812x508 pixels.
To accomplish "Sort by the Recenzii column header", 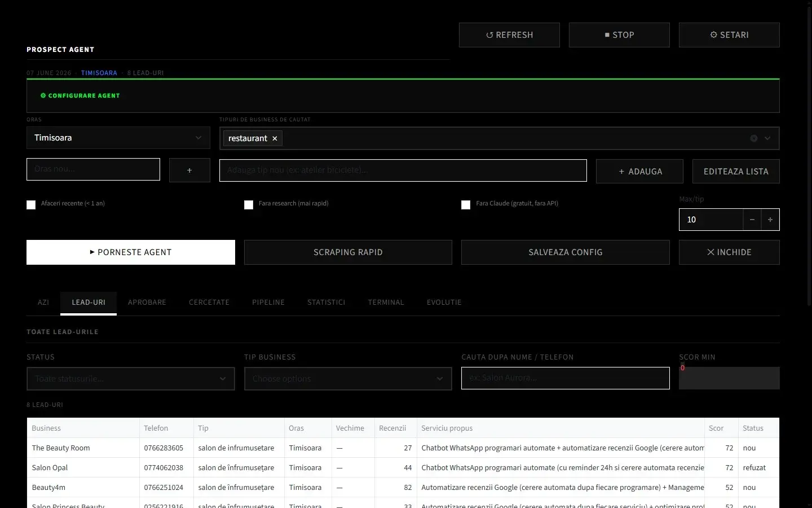I will [x=396, y=428].
